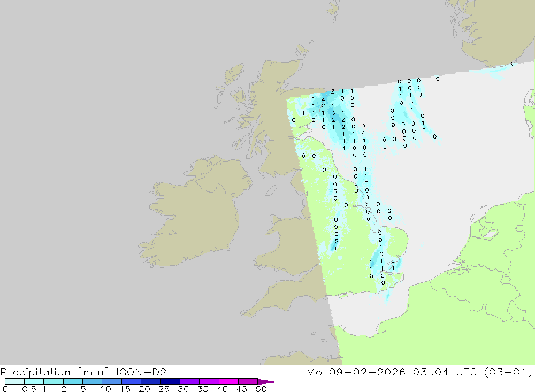Click the lightest 0.1–0.5 mm legend swatch
The height and width of the screenshot is (392, 535).
click(14, 381)
